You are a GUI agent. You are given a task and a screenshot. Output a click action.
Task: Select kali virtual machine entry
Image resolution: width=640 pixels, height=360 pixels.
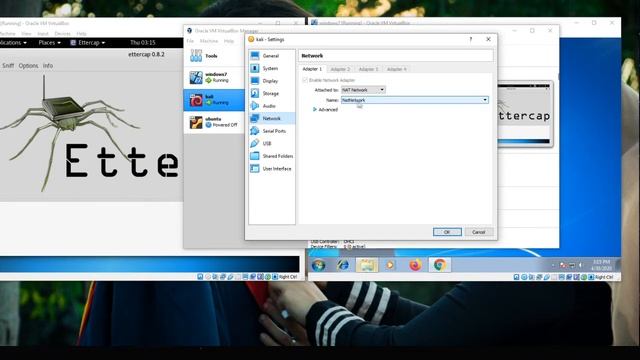(x=214, y=100)
